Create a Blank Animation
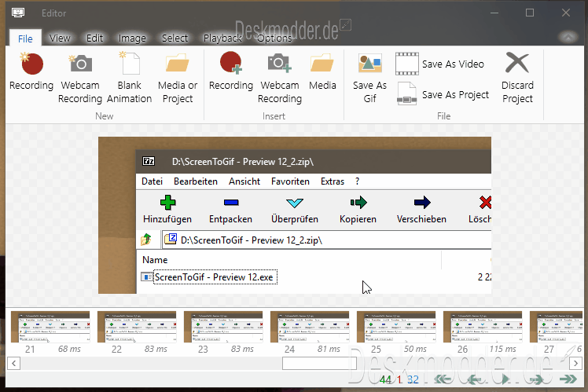Viewport: 588px width, 392px height. tap(130, 77)
